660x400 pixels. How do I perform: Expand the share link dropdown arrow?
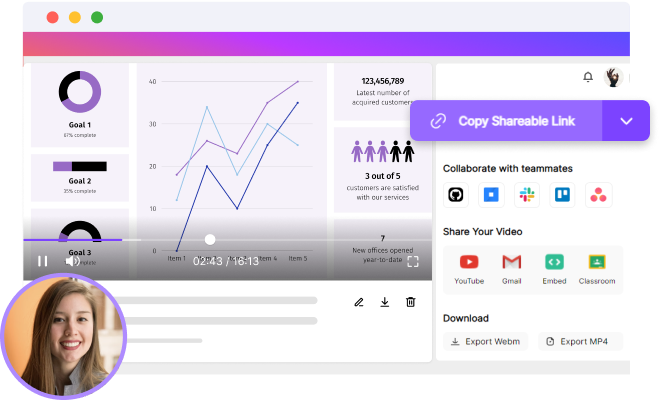pyautogui.click(x=626, y=121)
